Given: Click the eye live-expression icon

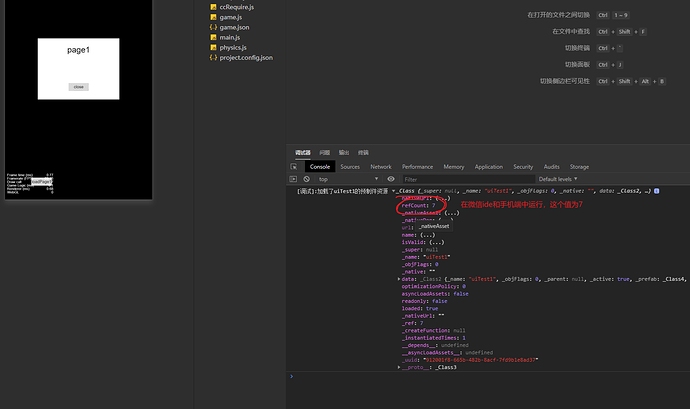Looking at the screenshot, I should coord(391,179).
